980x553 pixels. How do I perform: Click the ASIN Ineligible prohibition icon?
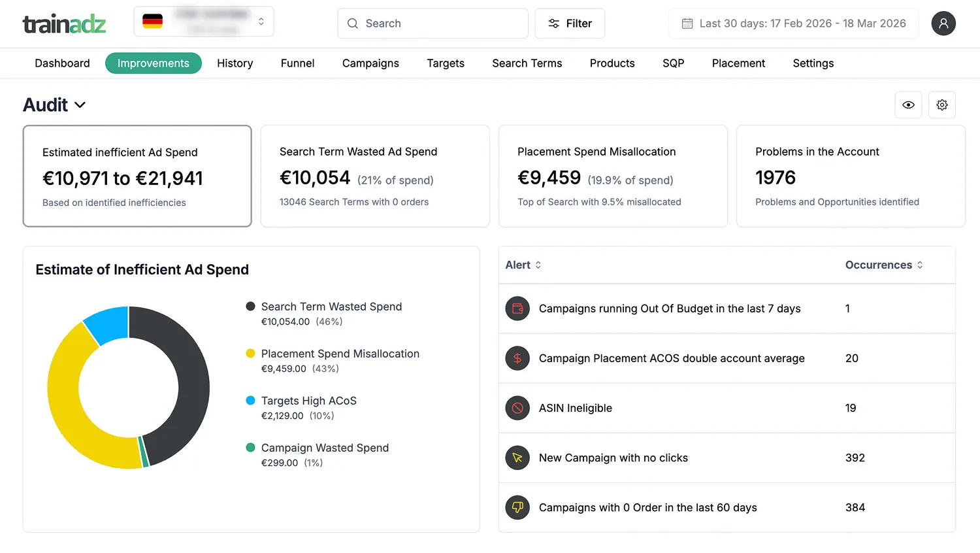point(517,408)
